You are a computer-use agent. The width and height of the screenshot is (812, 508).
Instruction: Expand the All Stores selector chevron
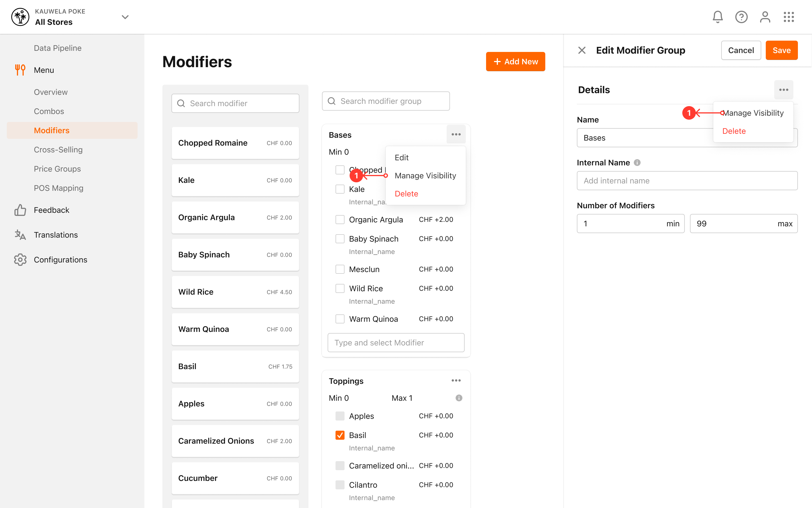pos(125,17)
